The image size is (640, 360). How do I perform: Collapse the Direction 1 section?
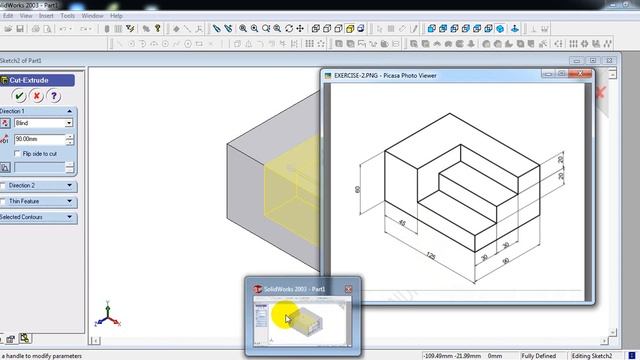tap(69, 111)
